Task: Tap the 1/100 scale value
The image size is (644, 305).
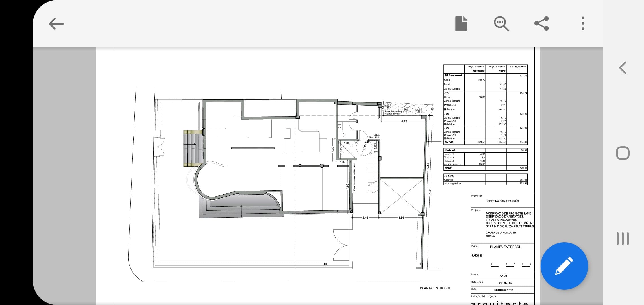Action: coord(503,276)
